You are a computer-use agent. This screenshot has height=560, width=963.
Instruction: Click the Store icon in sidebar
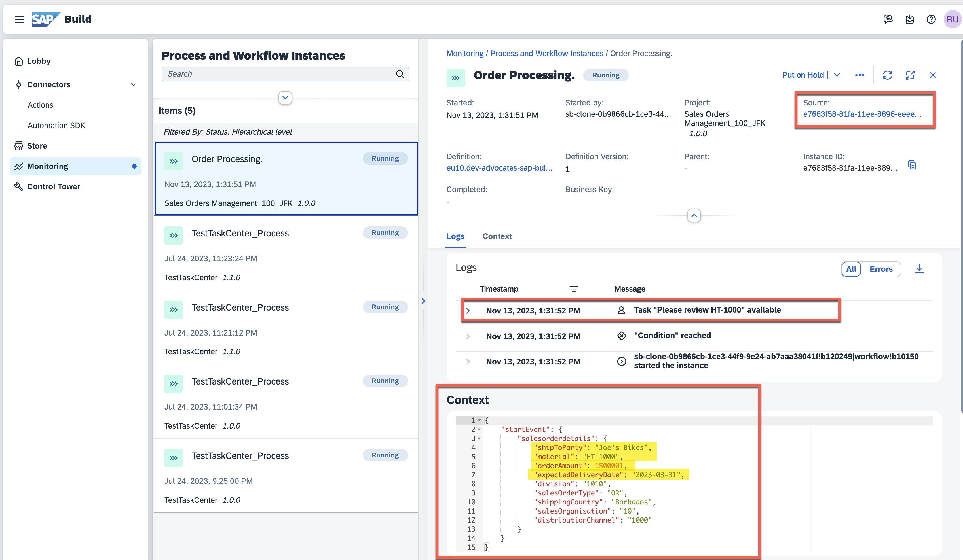coord(18,146)
